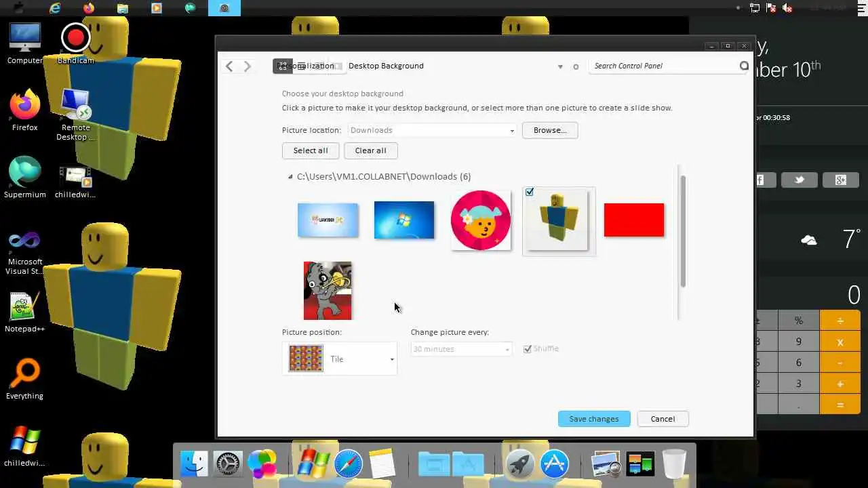
Task: Open the Computer desktop icon
Action: tap(24, 43)
